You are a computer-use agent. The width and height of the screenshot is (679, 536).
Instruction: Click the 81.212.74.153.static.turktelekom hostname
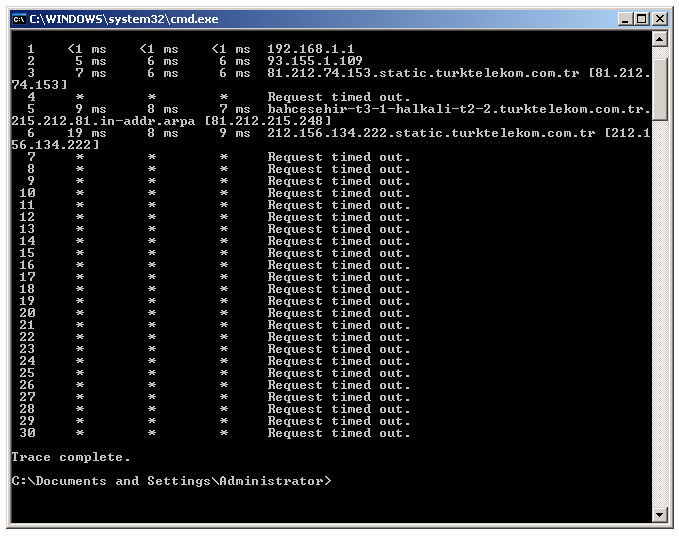[x=423, y=73]
